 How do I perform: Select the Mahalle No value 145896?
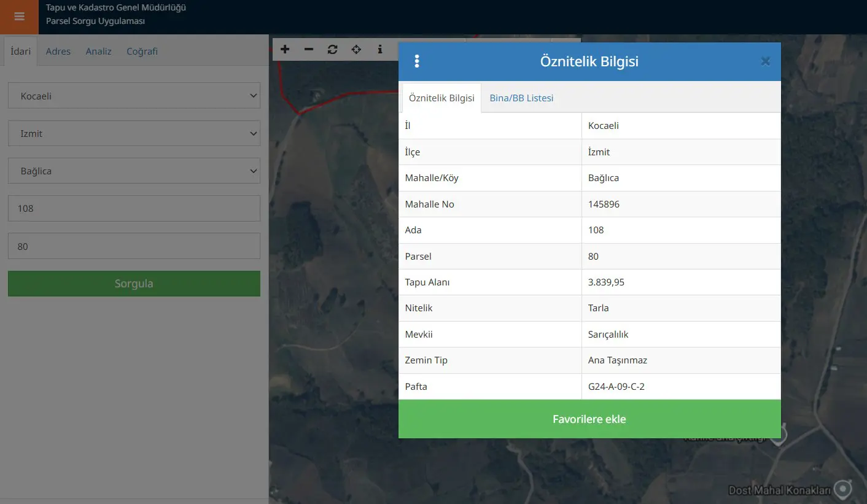point(604,204)
